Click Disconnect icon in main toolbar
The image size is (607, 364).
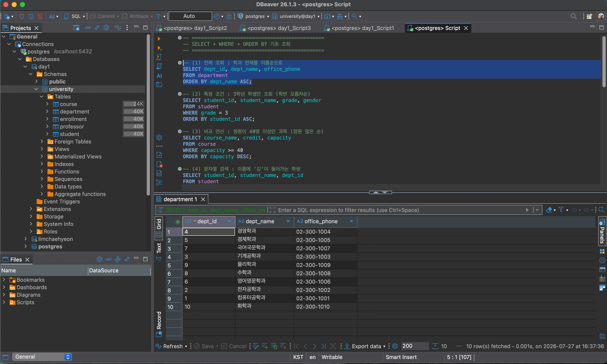click(40, 16)
